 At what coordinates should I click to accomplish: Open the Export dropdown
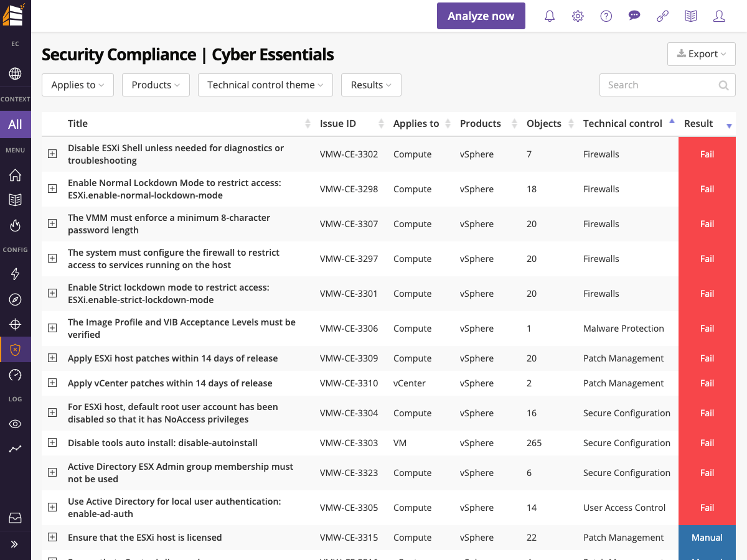[x=702, y=54]
